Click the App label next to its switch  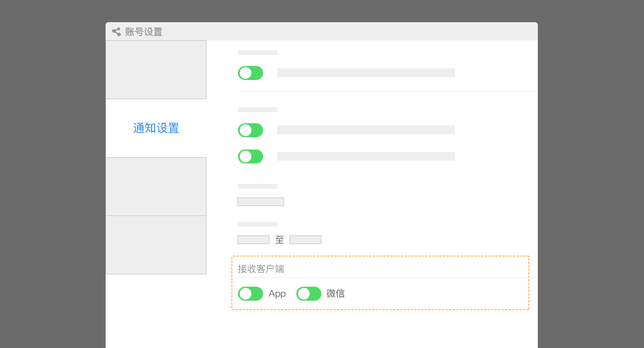pos(277,294)
